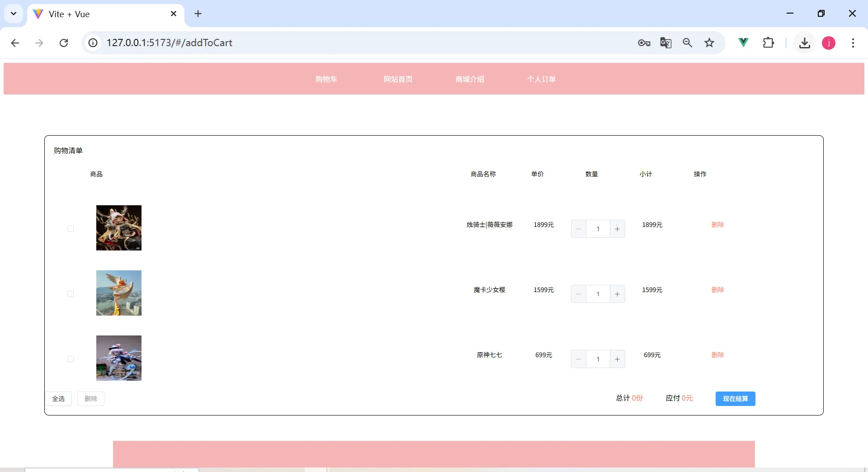Decrease quantity of 魔卡少女樱
This screenshot has width=868, height=472.
pyautogui.click(x=579, y=294)
